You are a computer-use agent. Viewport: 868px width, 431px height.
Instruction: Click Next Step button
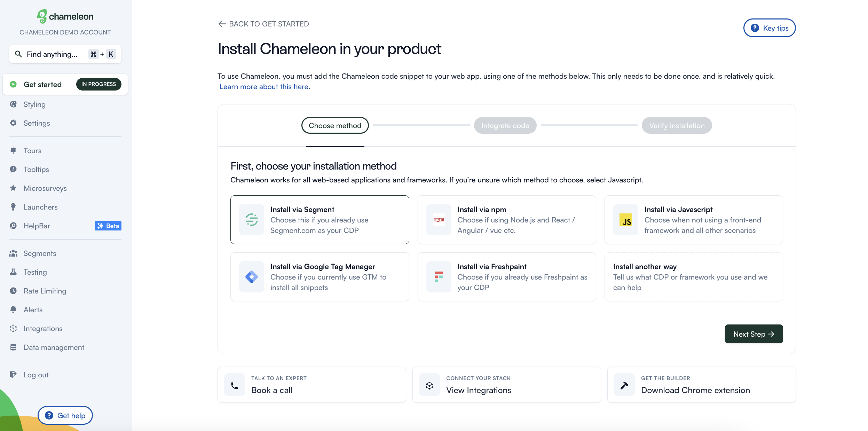click(753, 334)
